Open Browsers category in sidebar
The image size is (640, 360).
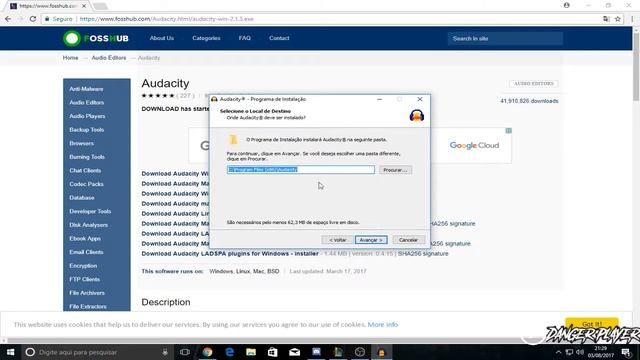pos(81,143)
